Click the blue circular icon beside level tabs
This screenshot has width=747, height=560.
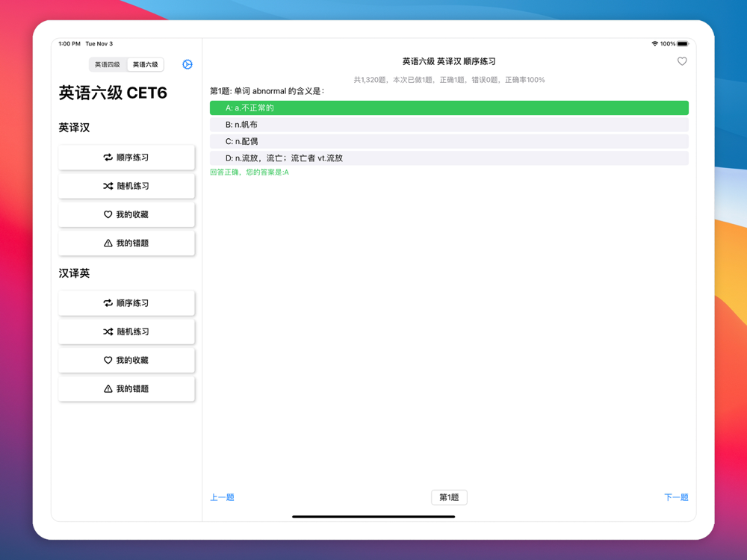point(187,64)
